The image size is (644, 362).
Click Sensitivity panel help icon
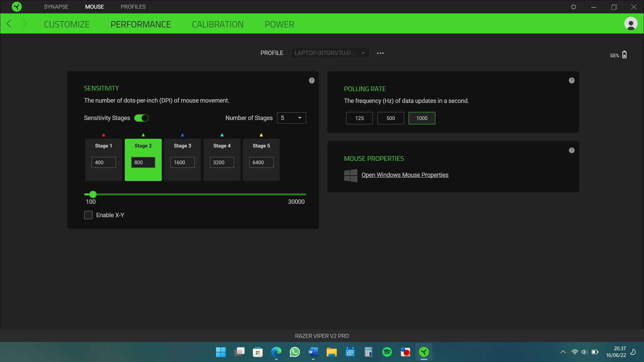(x=312, y=80)
